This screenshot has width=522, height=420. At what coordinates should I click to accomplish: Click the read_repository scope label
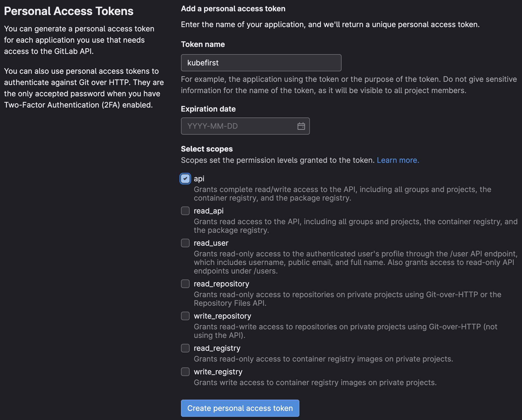(222, 284)
